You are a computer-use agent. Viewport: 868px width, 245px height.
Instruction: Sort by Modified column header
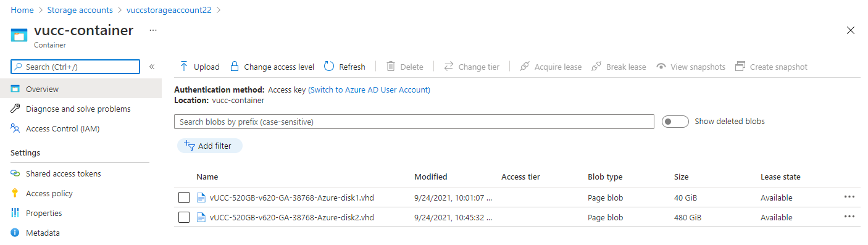coord(430,176)
